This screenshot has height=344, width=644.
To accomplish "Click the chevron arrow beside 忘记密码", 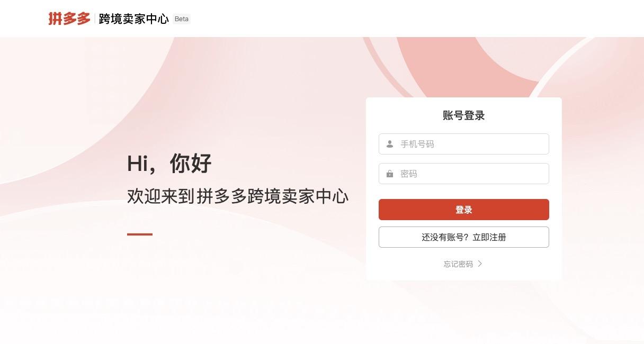I will tap(480, 264).
